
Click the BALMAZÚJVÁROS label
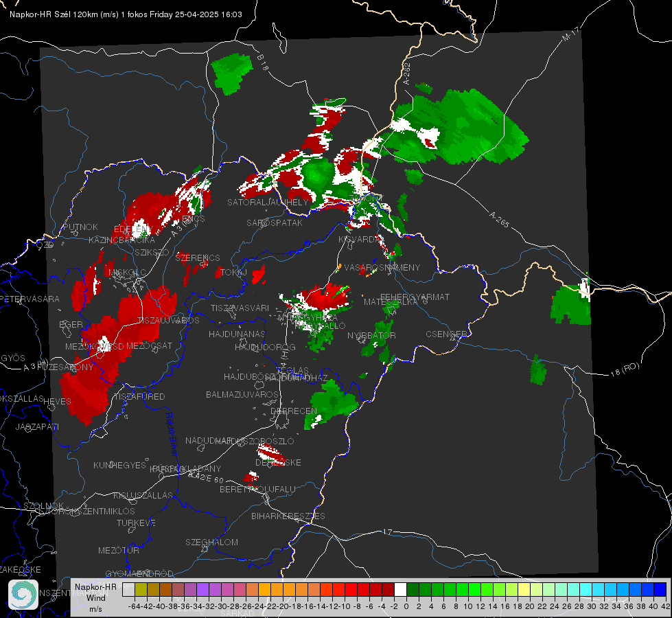click(242, 394)
